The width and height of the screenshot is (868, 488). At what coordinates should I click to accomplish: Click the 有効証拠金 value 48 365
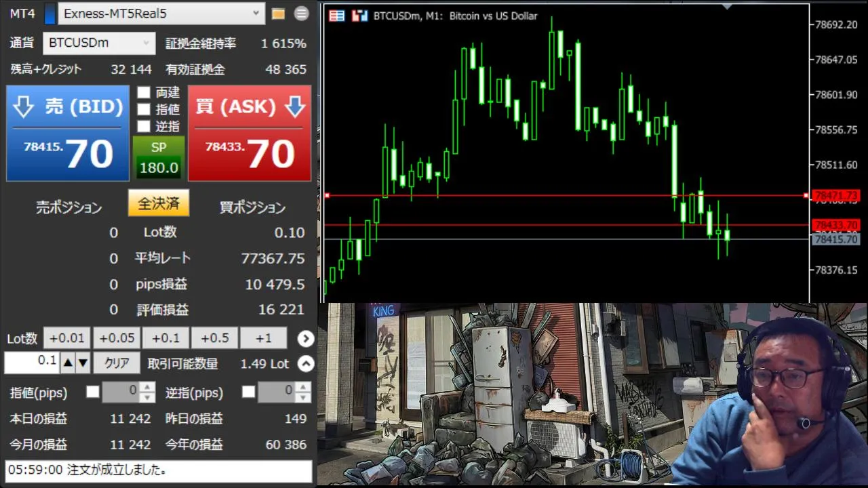point(285,69)
